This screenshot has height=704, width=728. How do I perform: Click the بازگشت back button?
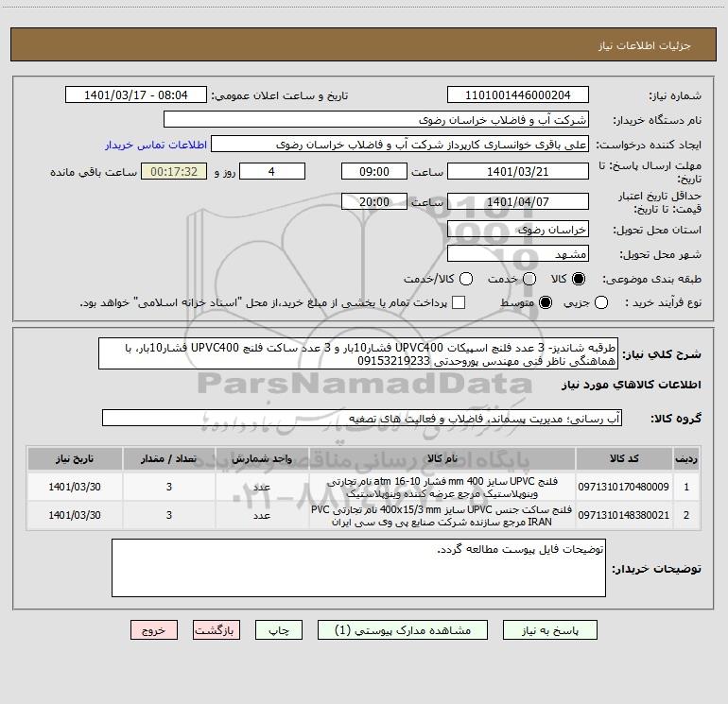[x=217, y=630]
